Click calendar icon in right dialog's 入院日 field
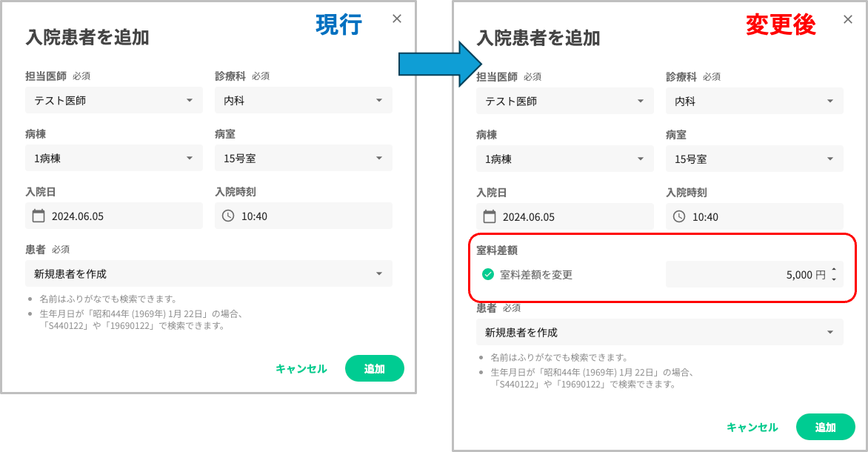This screenshot has width=868, height=452. pyautogui.click(x=490, y=216)
